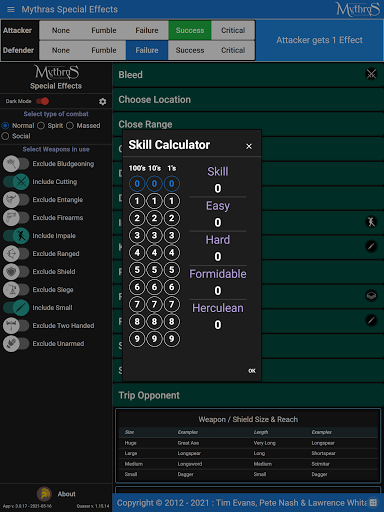Click the helmet About icon
384x512 pixels.
pyautogui.click(x=44, y=494)
